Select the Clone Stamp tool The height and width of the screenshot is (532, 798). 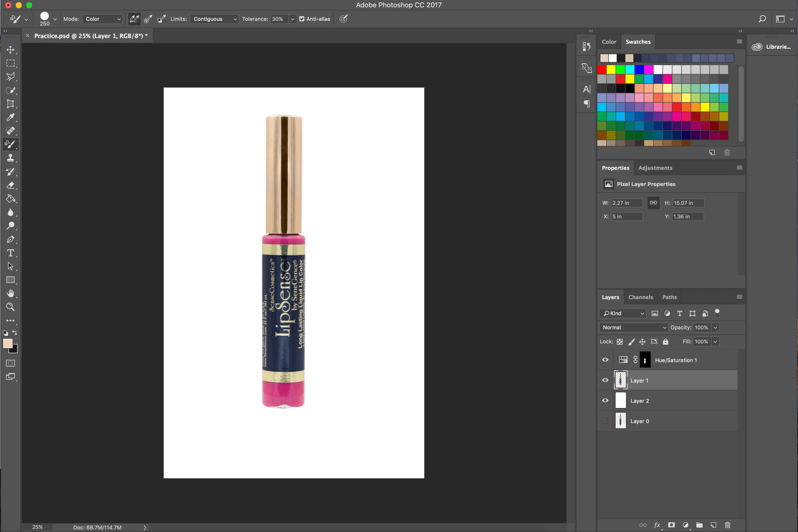click(x=10, y=158)
